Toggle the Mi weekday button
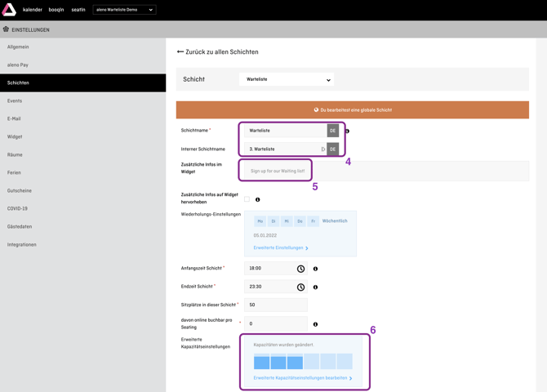Screen dimensions: 547x392 287,221
